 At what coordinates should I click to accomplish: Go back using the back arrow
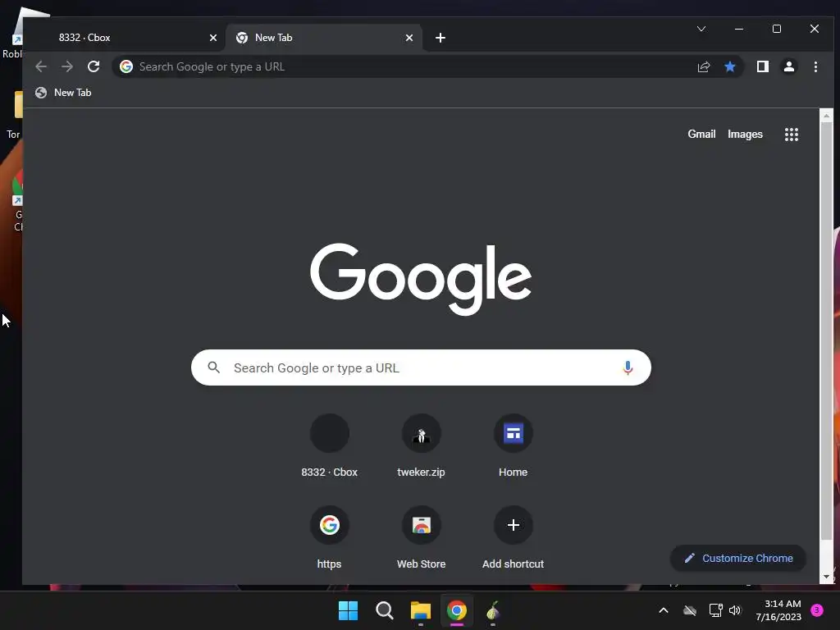(41, 66)
